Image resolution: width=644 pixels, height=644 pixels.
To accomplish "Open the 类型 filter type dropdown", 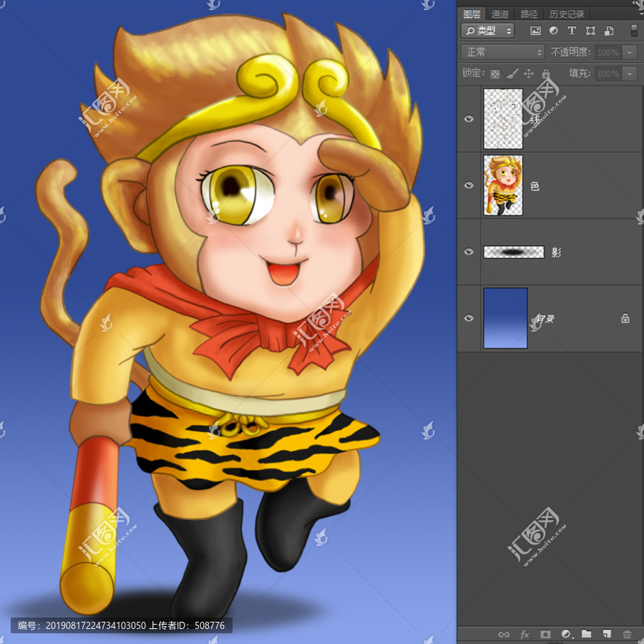I will (x=487, y=31).
